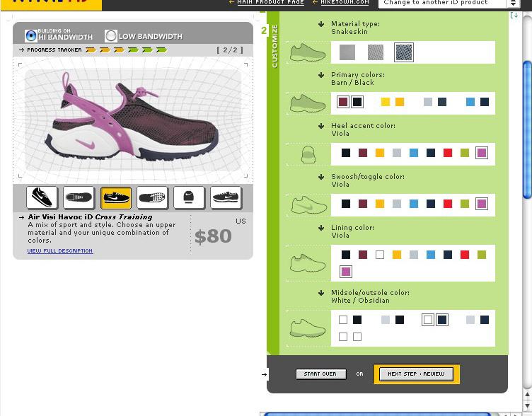Show the last side view thumbnail after the heel view
This screenshot has height=416, width=532.
226,197
